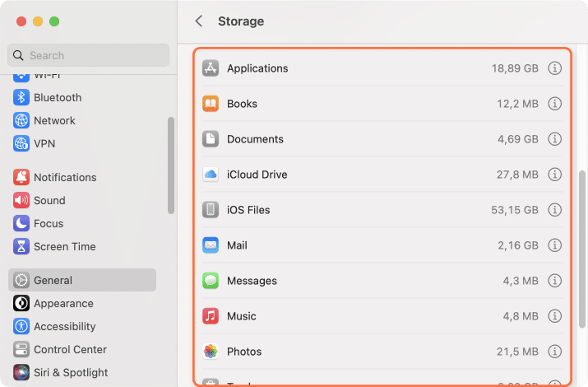Click the Storage list scrollbar
This screenshot has width=588, height=387.
[582, 249]
